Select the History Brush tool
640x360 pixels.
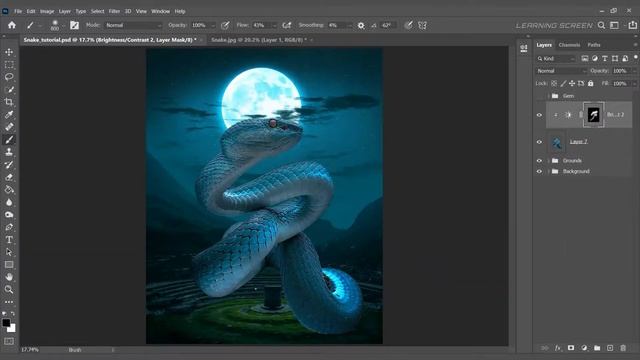point(9,165)
